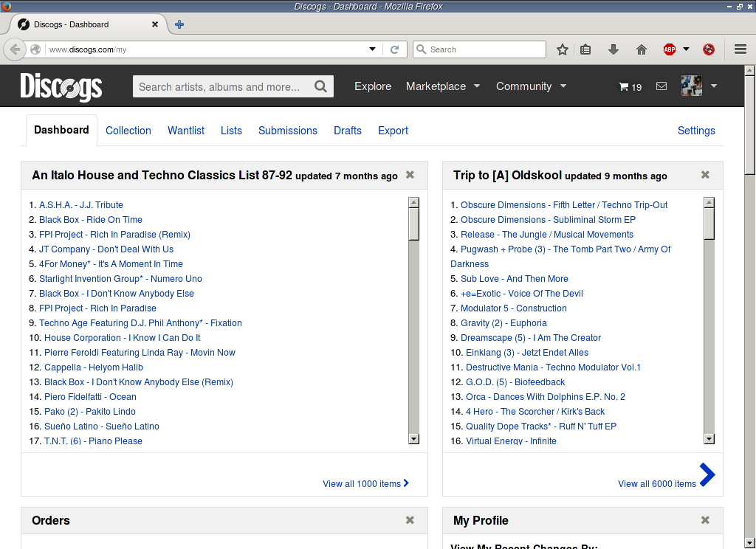Open the Submissions tab

click(x=288, y=131)
